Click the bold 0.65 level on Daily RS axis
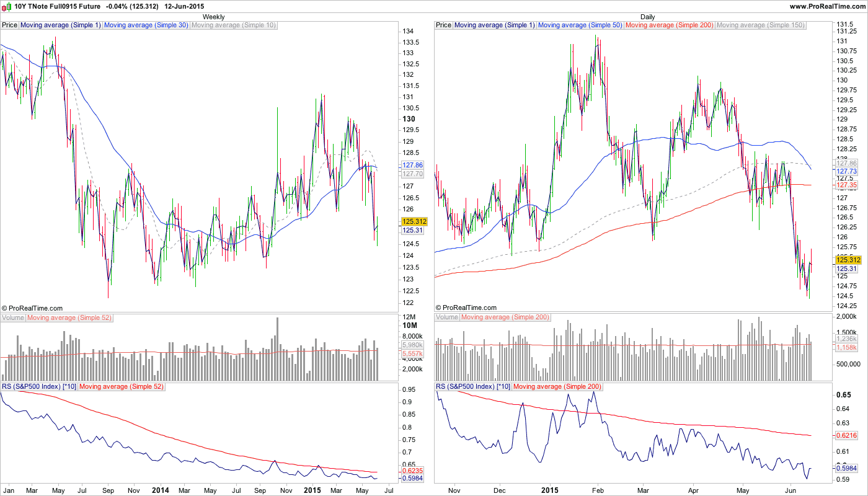The image size is (868, 496). tap(843, 395)
